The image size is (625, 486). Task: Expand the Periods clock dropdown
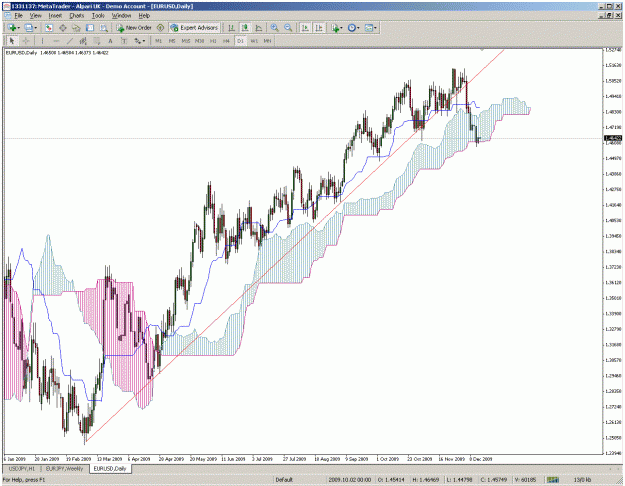pos(358,28)
